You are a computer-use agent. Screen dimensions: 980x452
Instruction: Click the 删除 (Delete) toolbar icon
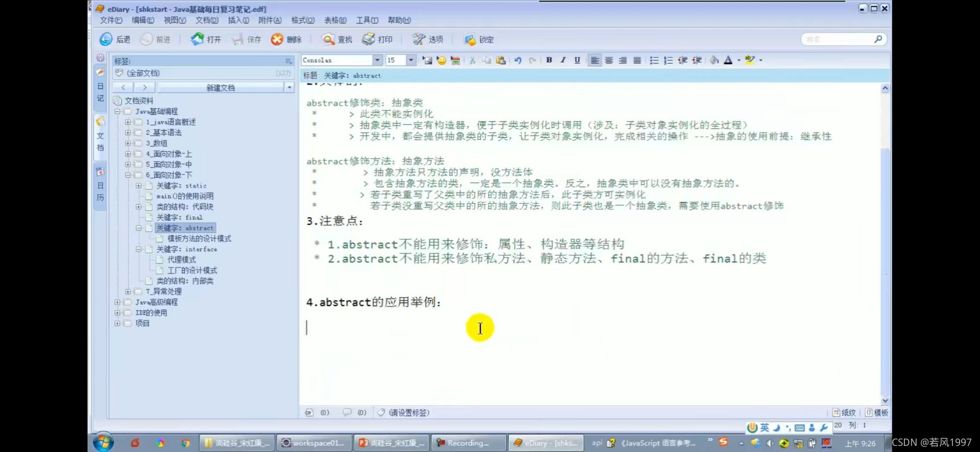point(277,39)
